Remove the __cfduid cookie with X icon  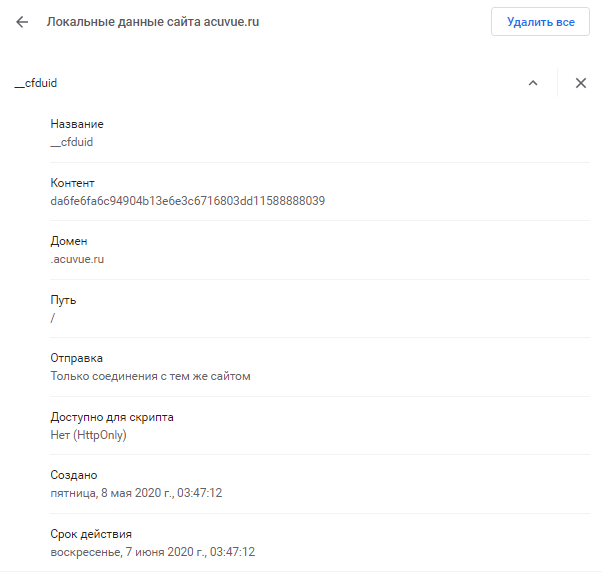click(x=580, y=83)
